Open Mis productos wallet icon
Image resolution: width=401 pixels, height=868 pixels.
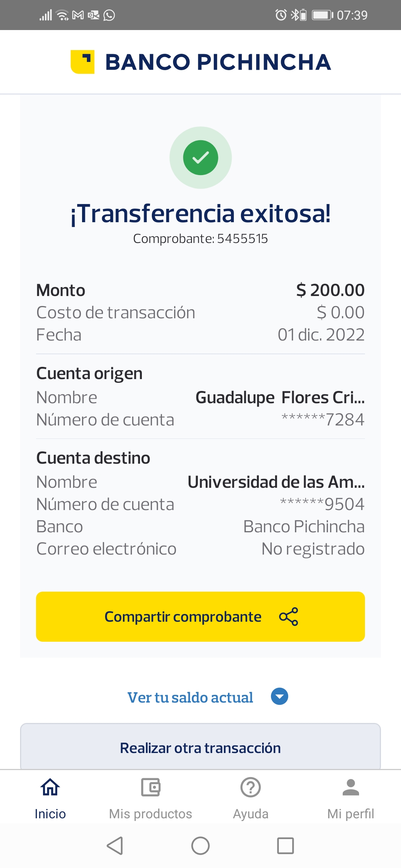(x=150, y=787)
